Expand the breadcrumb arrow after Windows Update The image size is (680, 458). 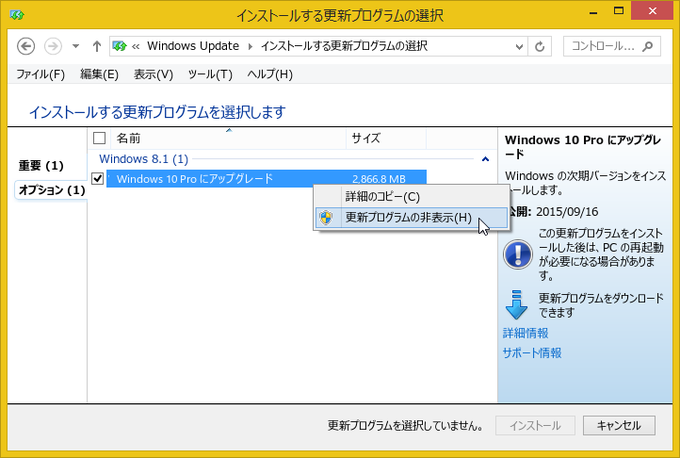(250, 46)
